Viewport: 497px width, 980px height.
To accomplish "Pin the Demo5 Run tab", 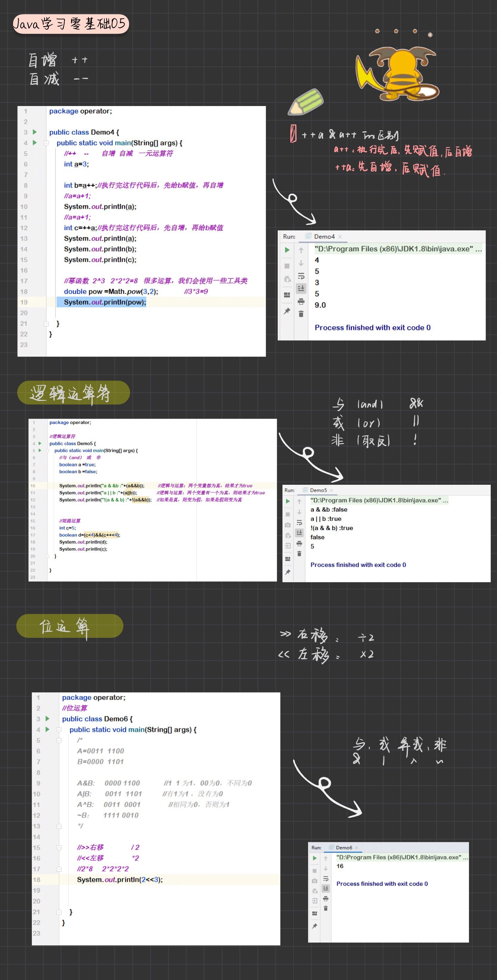I will 288,572.
